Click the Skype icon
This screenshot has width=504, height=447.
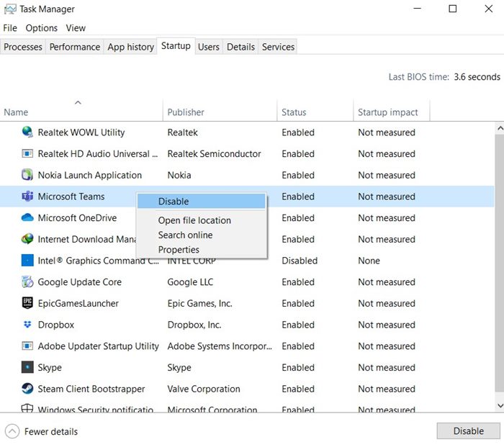(x=27, y=367)
